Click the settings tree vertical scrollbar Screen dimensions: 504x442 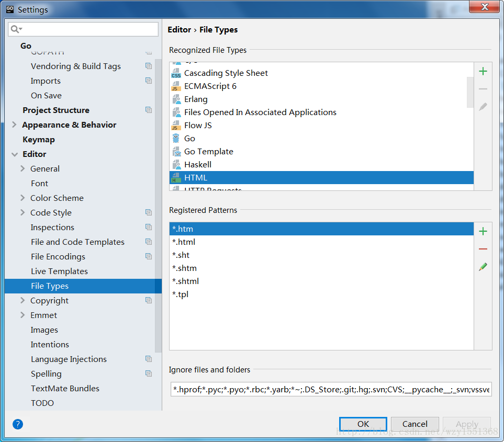click(158, 206)
